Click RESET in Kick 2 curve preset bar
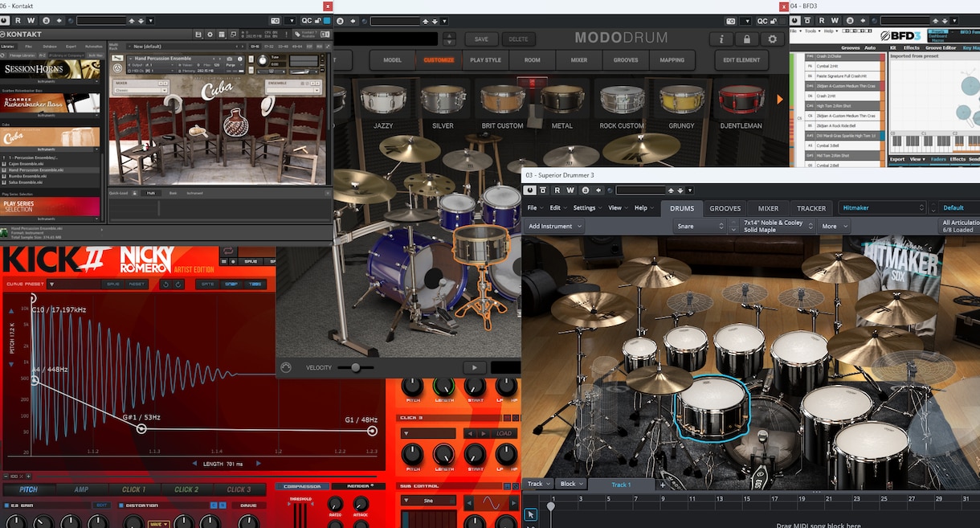 135,284
